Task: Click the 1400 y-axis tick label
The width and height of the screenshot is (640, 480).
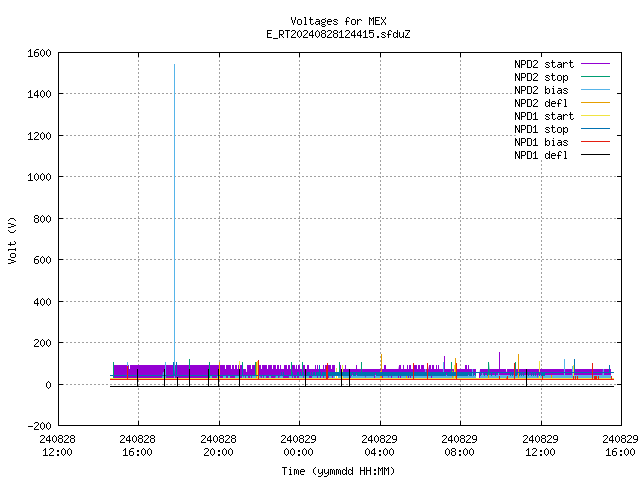Action: [39, 94]
